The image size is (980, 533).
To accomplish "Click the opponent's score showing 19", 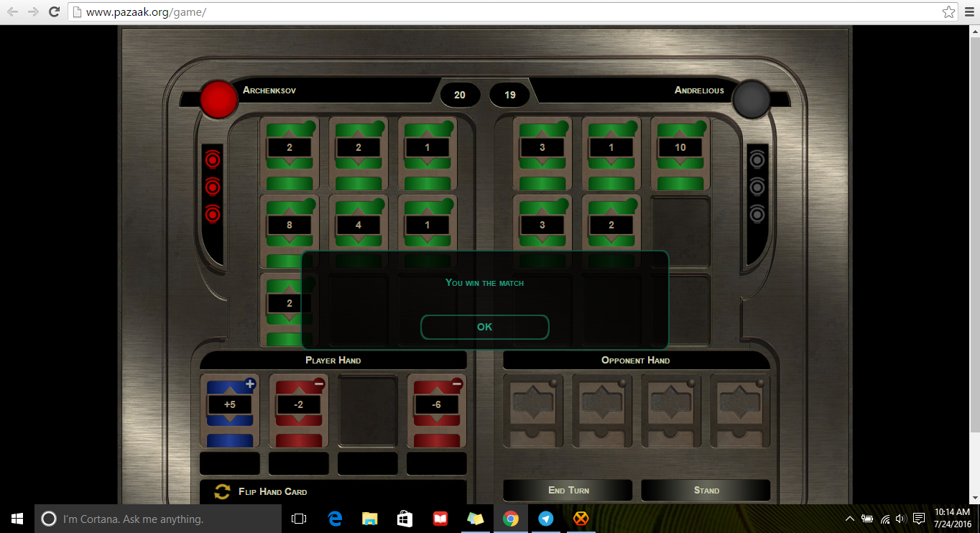I will point(510,95).
